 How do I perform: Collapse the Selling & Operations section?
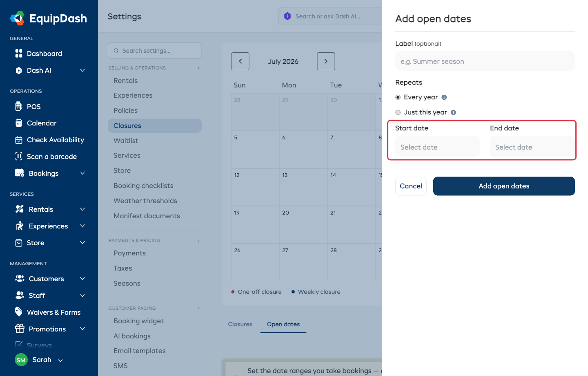pyautogui.click(x=198, y=68)
